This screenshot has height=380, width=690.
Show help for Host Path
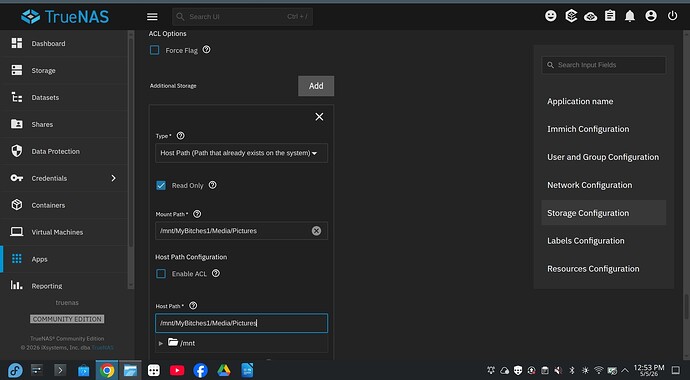pos(193,306)
